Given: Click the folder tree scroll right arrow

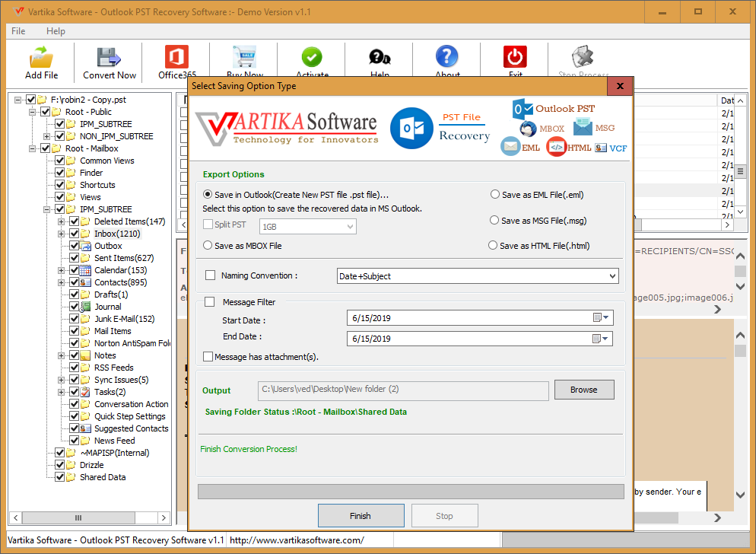Looking at the screenshot, I should [164, 517].
